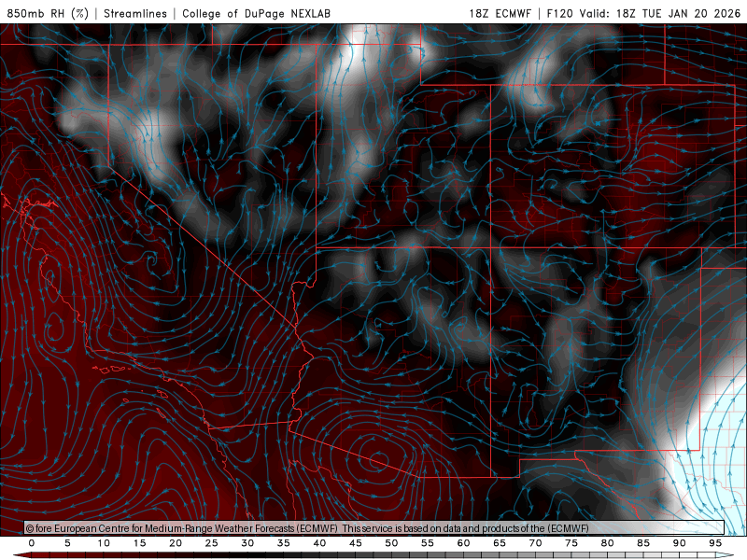Click the "0" value on the RH scale

[x=32, y=543]
